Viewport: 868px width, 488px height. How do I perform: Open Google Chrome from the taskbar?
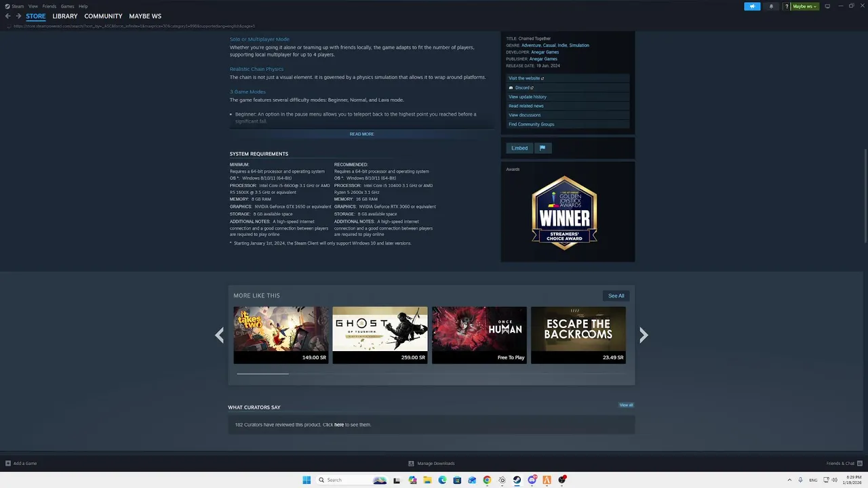487,480
